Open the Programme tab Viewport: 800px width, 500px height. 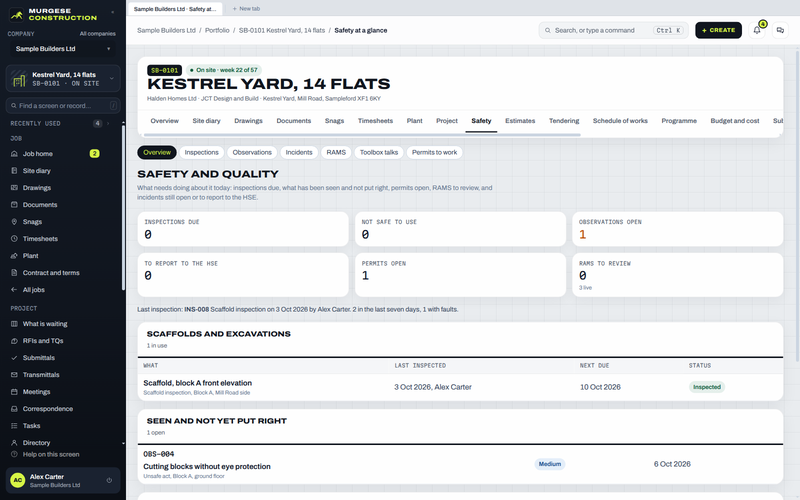pyautogui.click(x=679, y=121)
